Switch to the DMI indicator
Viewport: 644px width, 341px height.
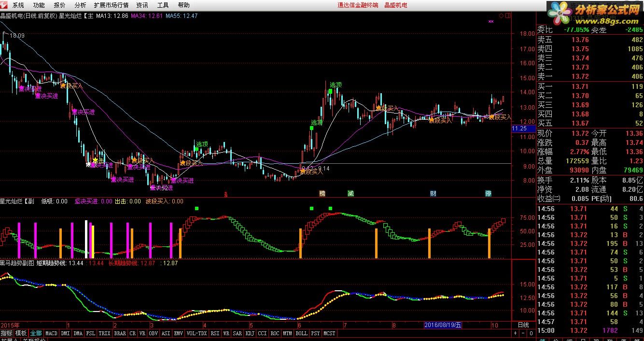(x=65, y=333)
